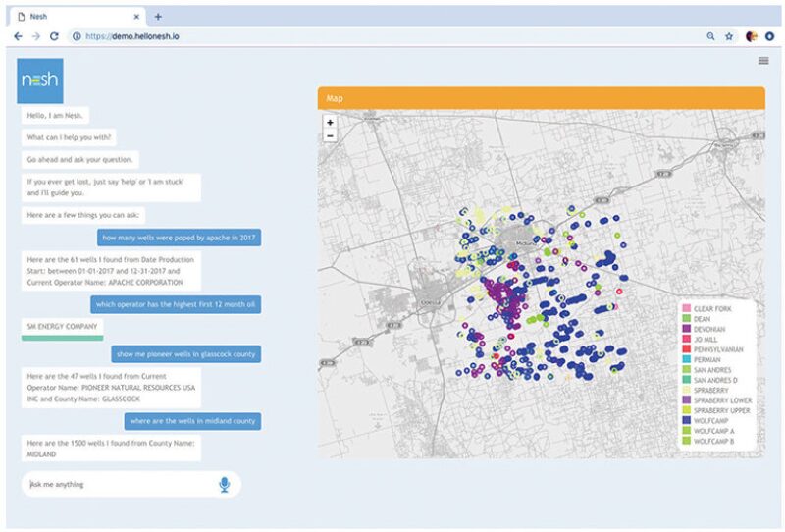The height and width of the screenshot is (532, 785).
Task: Click the CLEAR FORK legend swatch
Action: tap(685, 308)
